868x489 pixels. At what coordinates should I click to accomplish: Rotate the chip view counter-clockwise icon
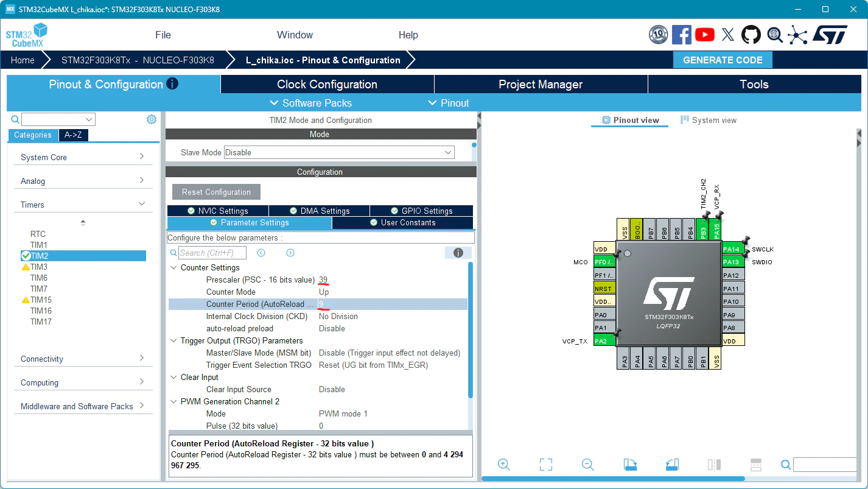coord(672,465)
